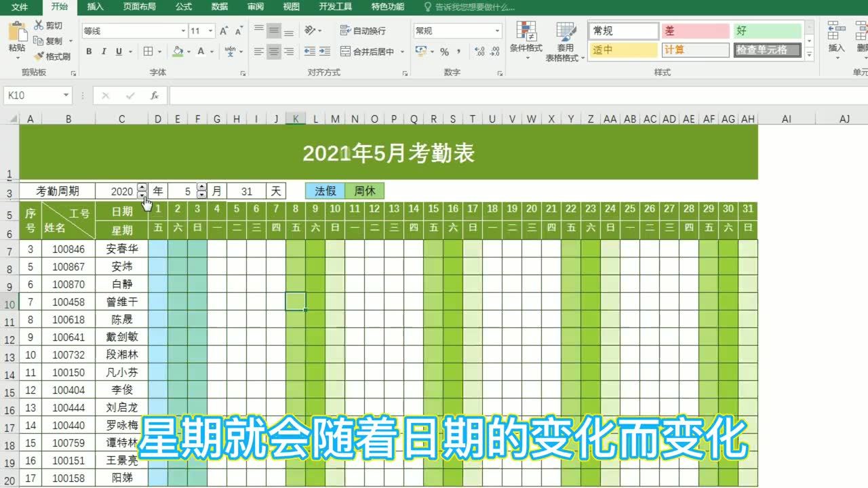Viewport: 868px width, 488px height.
Task: Toggle Italic formatting
Action: pos(103,52)
